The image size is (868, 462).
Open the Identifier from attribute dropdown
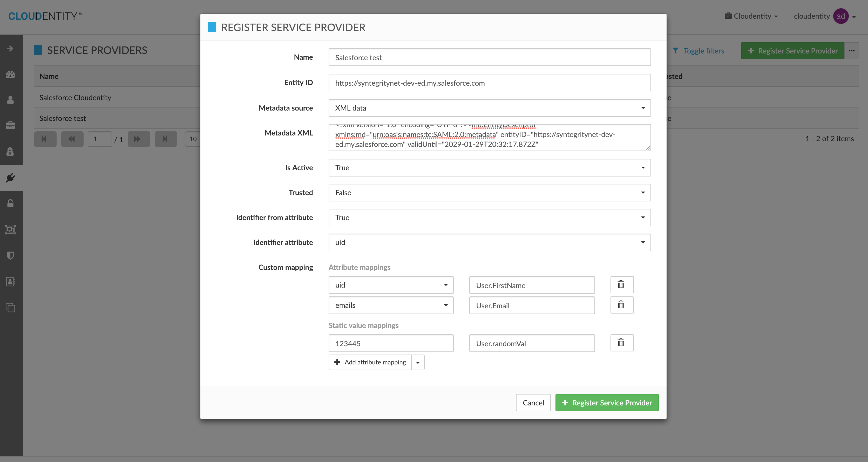click(489, 217)
